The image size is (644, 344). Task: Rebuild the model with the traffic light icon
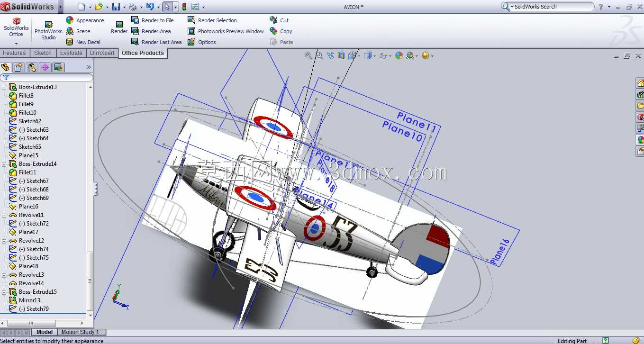184,7
